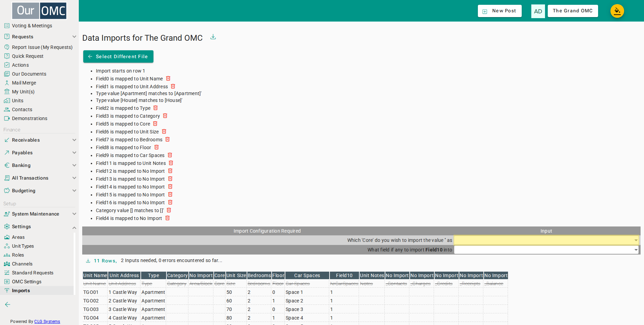Remove the Field11 Unit Notes mapping
Viewport: 644px width, 325px height.
click(x=171, y=163)
